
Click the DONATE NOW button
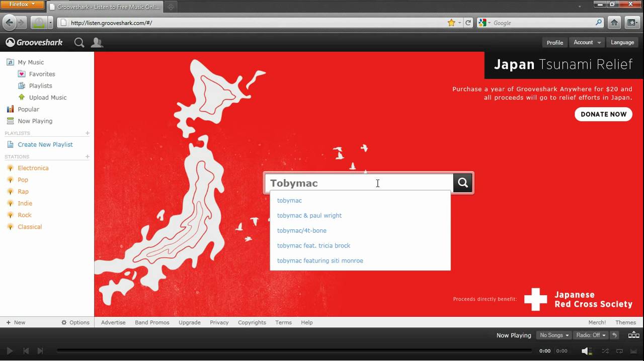pos(603,114)
